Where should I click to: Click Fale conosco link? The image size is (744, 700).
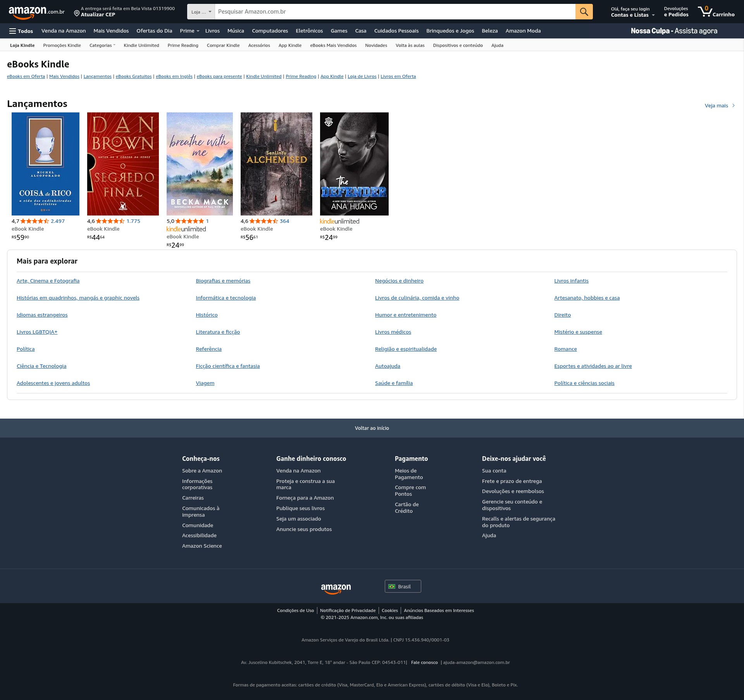424,663
